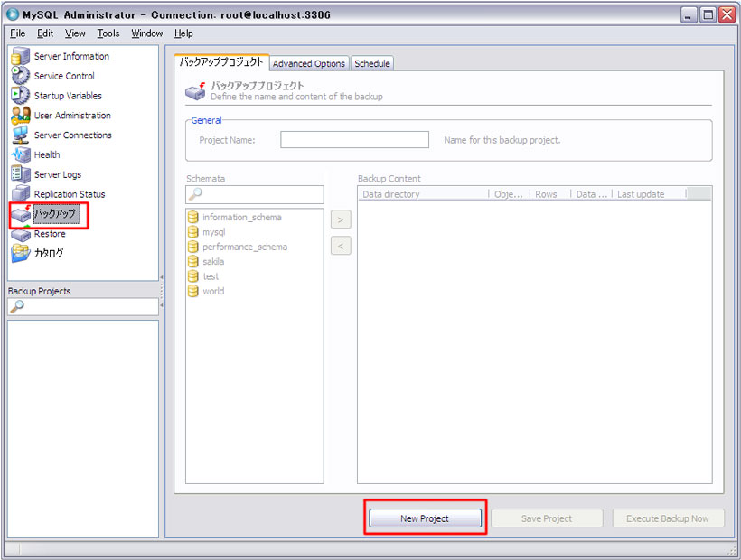Click the Project Name input field
The height and width of the screenshot is (560, 741).
coord(354,140)
